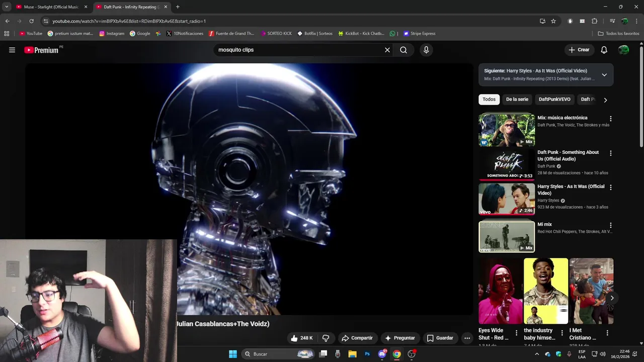
Task: Open more actions below the video
Action: 467,338
